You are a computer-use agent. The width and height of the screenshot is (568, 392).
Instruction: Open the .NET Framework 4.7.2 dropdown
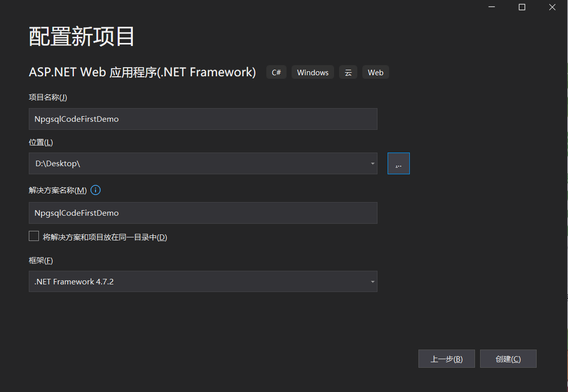pyautogui.click(x=203, y=281)
